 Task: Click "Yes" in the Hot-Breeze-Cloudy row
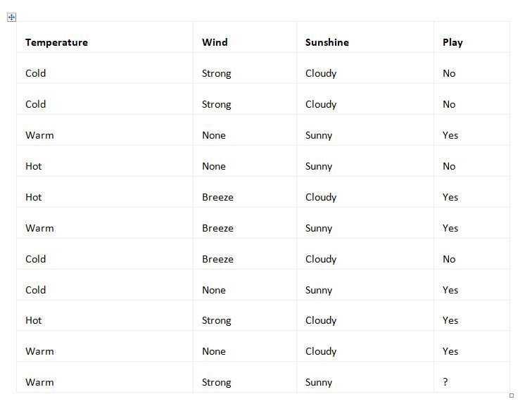click(x=450, y=197)
